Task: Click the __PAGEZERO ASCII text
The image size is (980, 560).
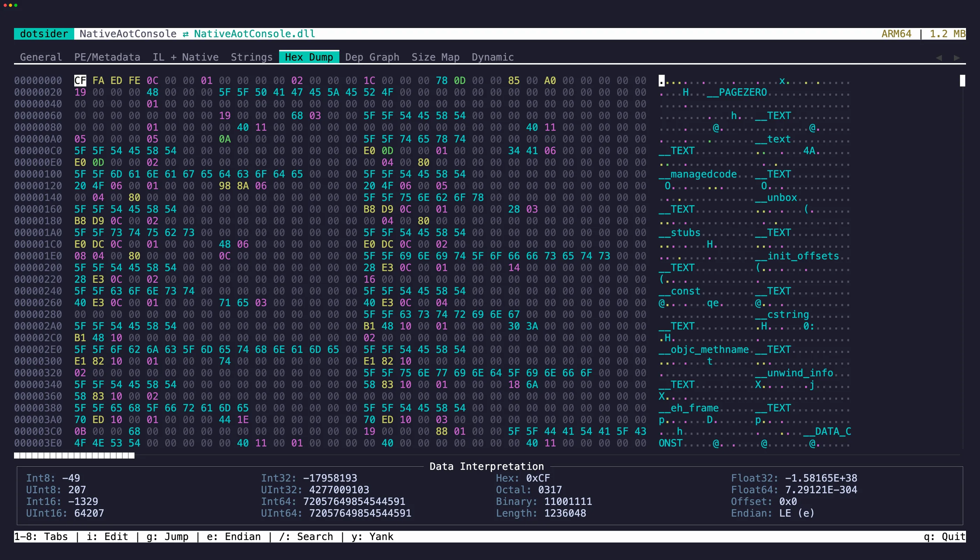Action: [737, 92]
